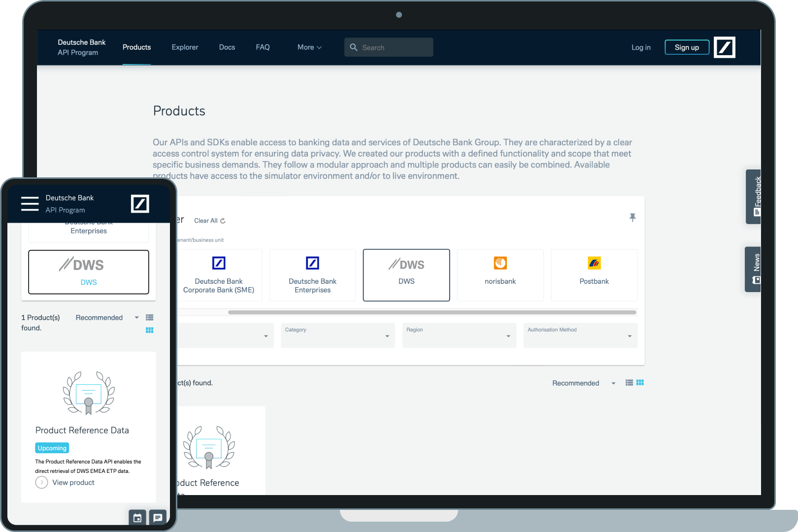This screenshot has width=798, height=532.
Task: Open the Region dropdown filter
Action: click(x=459, y=335)
